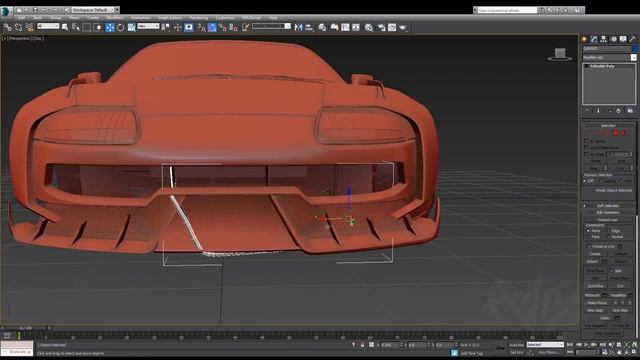Enable the By Vertex checkbox
The height and width of the screenshot is (360, 640).
[x=587, y=141]
